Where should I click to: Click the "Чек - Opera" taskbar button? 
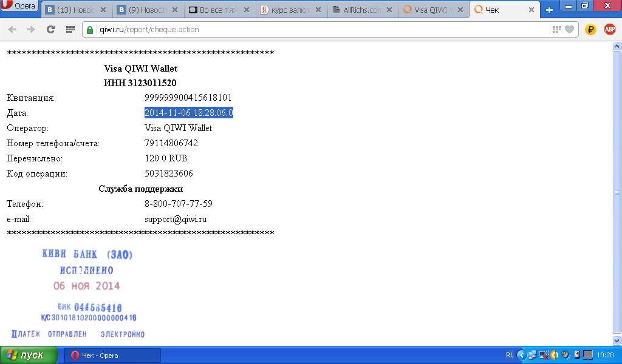[112, 356]
